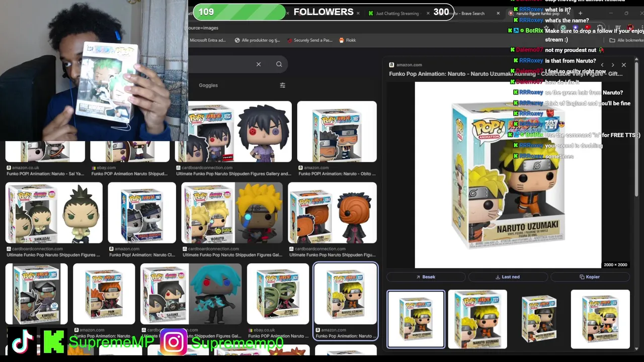Clear the search box with the X icon
This screenshot has height=362, width=644.
point(258,64)
